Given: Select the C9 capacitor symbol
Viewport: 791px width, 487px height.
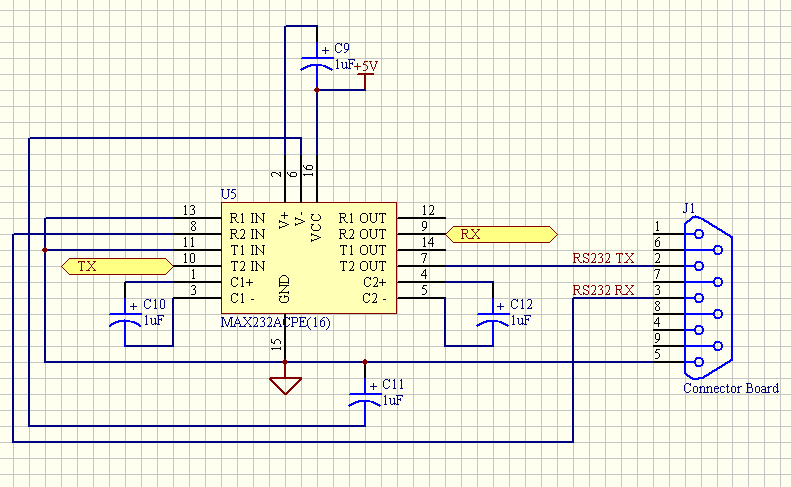Looking at the screenshot, I should (317, 64).
